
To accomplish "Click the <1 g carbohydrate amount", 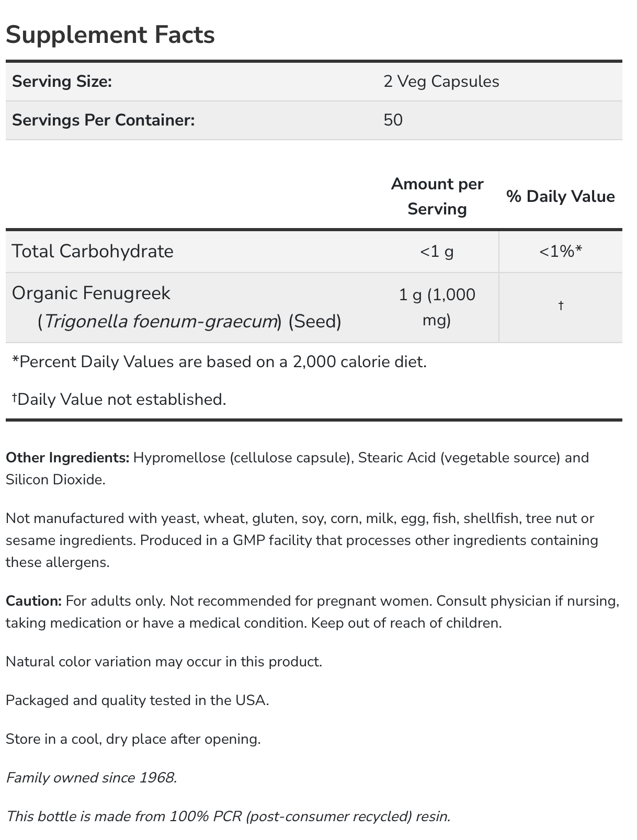I will [x=437, y=252].
